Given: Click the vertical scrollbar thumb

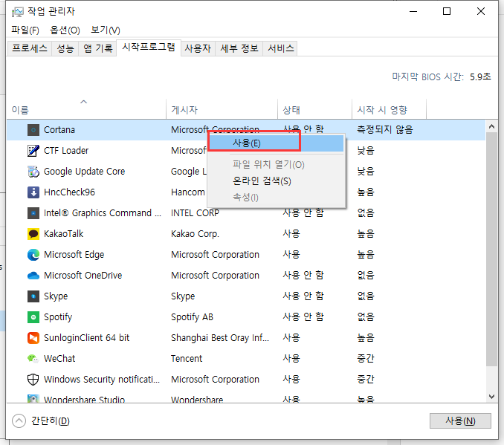Looking at the screenshot, I should coord(491,249).
